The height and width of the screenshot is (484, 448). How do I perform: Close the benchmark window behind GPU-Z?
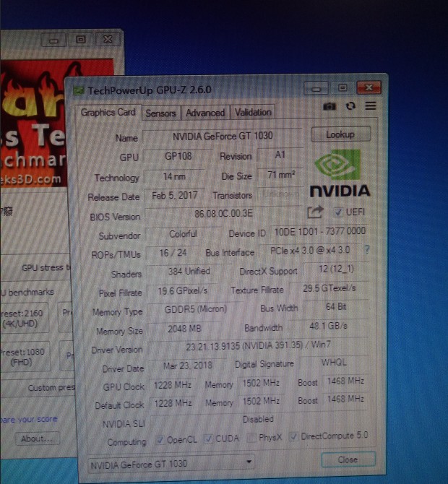[x=108, y=40]
